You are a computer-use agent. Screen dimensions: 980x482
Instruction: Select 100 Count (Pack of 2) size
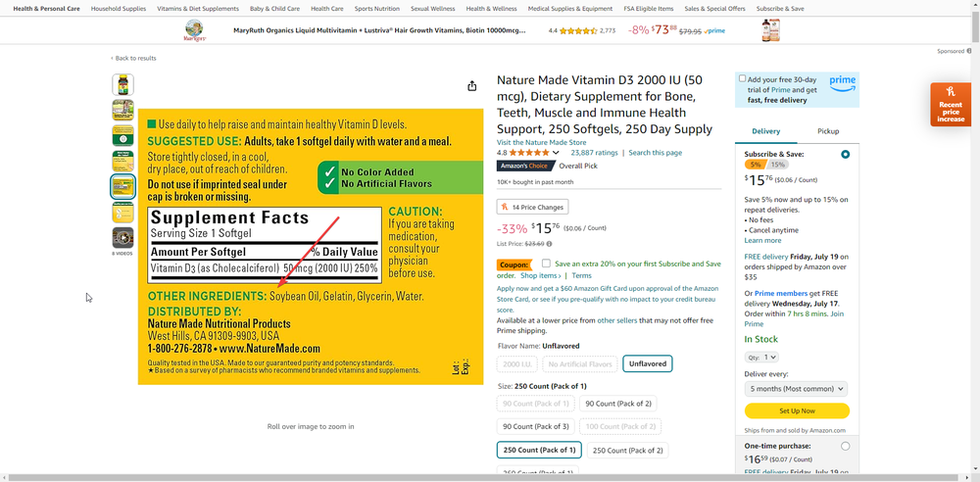coord(620,427)
